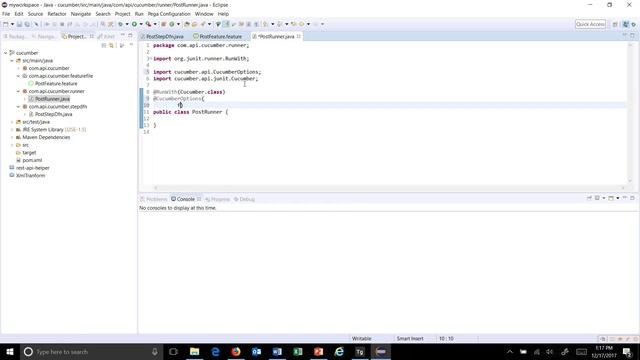Select the XmlTranform project
This screenshot has height=360, width=640.
30,176
